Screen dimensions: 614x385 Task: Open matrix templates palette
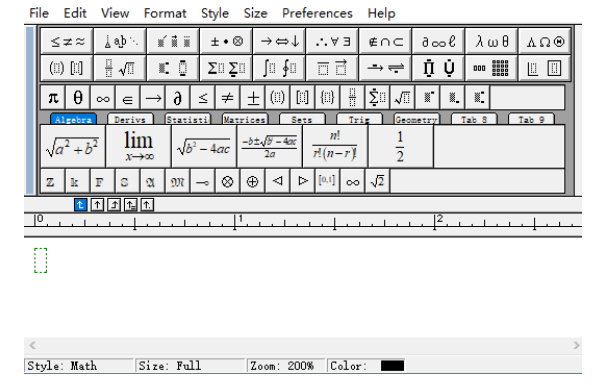pos(491,68)
